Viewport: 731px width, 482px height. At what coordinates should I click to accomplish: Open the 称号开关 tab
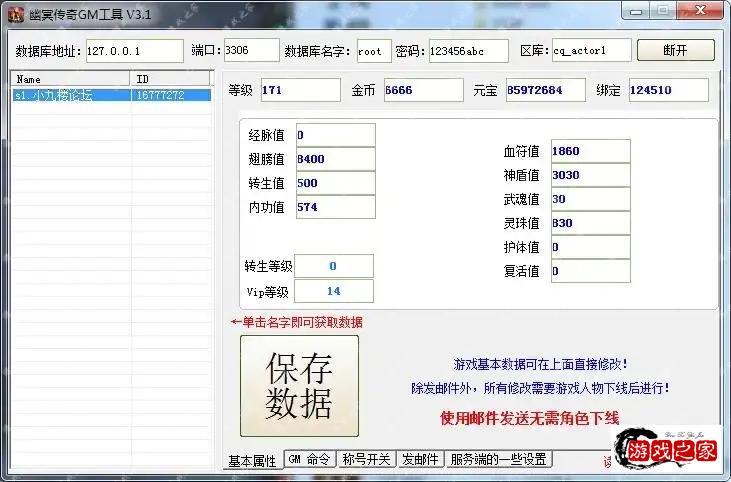click(366, 459)
